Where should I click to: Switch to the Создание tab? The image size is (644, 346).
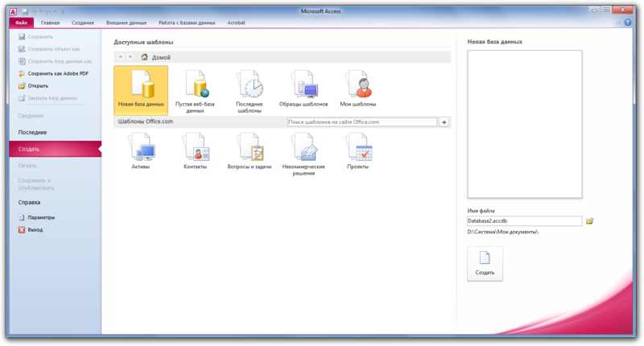[83, 23]
